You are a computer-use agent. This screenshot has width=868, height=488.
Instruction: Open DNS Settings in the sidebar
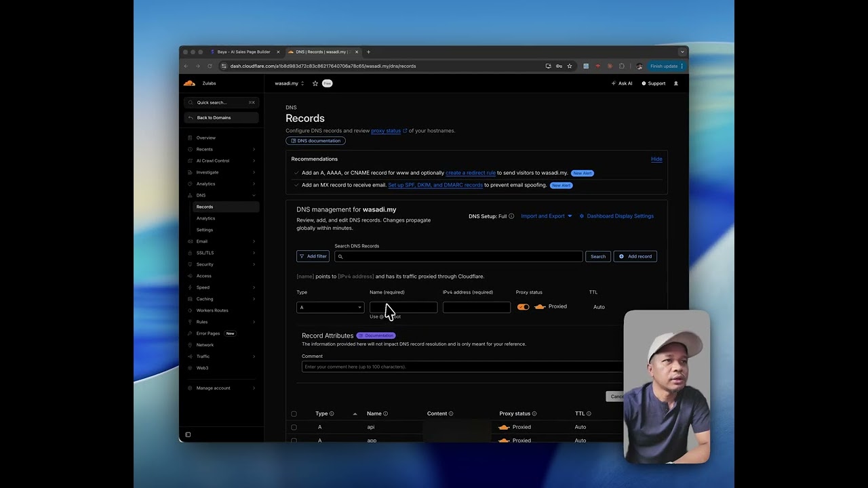[x=205, y=230]
